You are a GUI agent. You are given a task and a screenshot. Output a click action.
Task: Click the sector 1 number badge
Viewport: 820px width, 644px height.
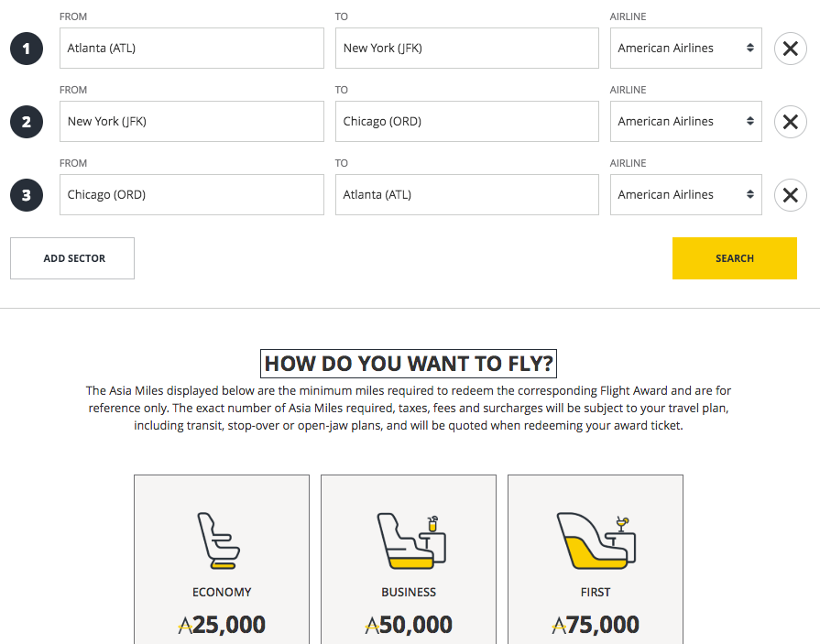pyautogui.click(x=27, y=49)
